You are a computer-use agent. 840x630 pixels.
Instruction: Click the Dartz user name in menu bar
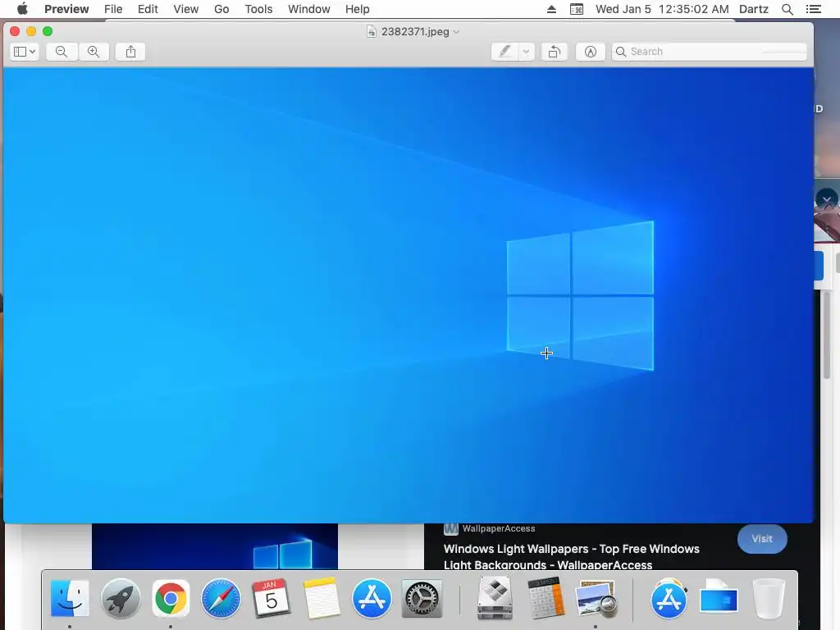click(x=754, y=9)
